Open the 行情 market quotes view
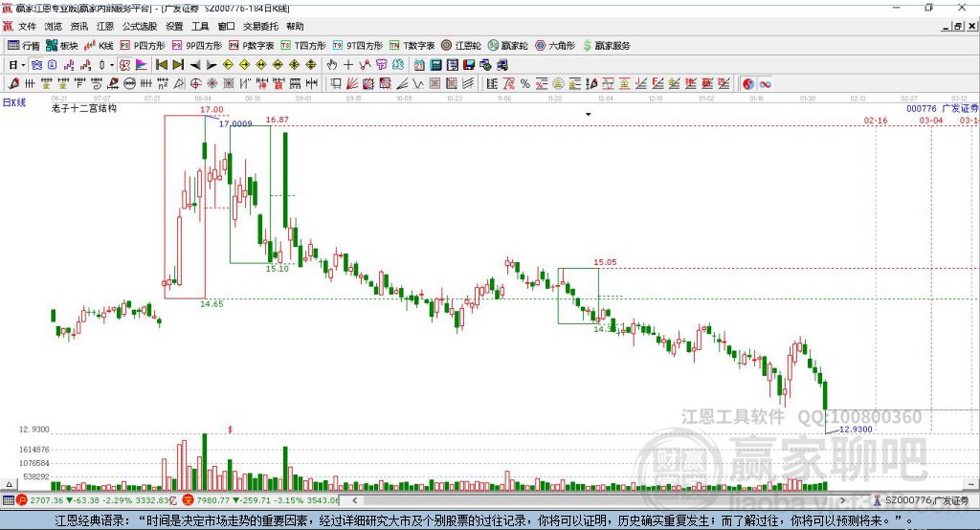 coord(23,46)
